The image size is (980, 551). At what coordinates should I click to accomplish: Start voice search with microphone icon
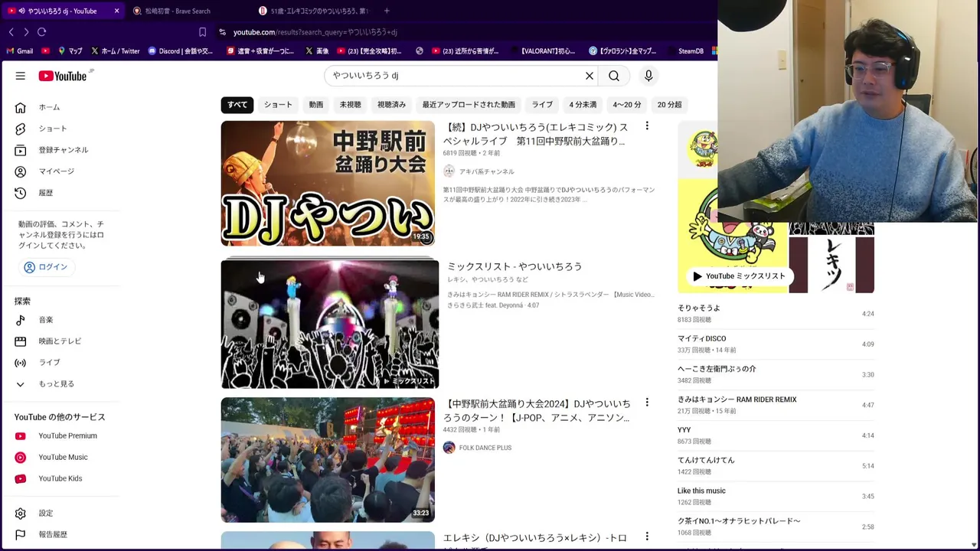[648, 76]
